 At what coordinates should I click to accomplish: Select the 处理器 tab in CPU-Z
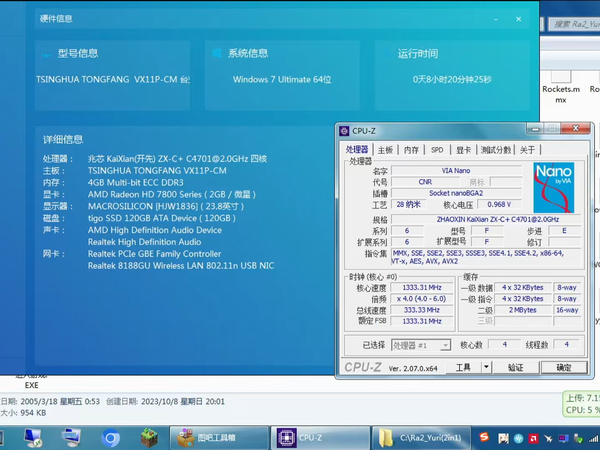pos(357,149)
